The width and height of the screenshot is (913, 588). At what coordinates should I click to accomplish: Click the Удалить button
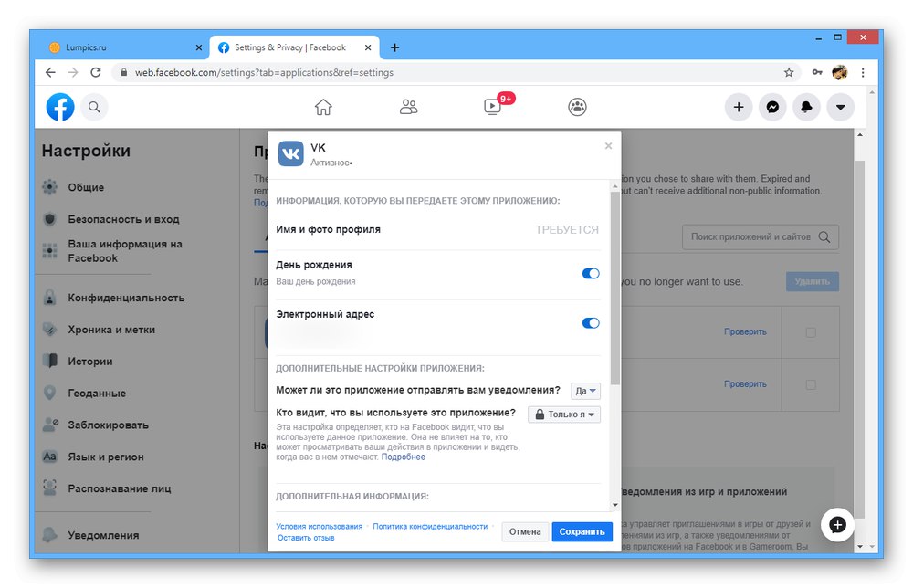(813, 281)
